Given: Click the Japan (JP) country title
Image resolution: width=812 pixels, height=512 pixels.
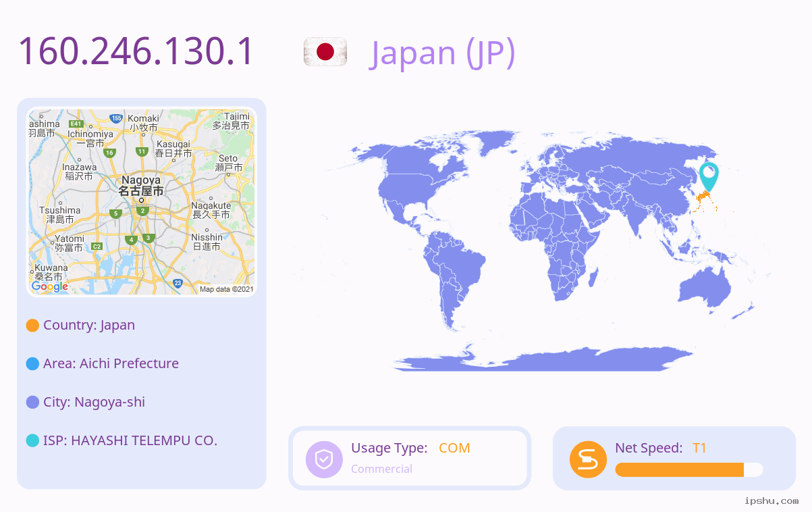Looking at the screenshot, I should [x=442, y=53].
